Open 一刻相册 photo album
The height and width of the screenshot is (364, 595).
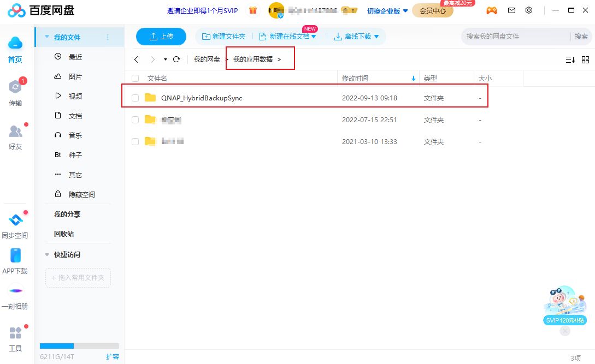[x=15, y=297]
